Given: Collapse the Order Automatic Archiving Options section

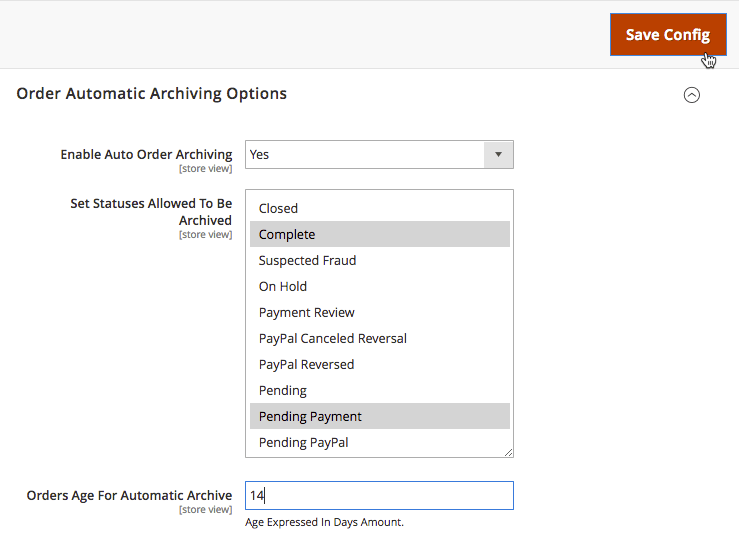Looking at the screenshot, I should point(691,95).
